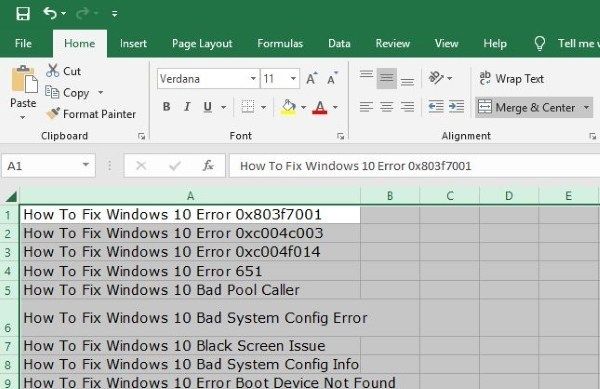This screenshot has width=600, height=389.
Task: Select cell 'How To Fix Windows 10 Bad Pool Caller'
Action: [x=190, y=290]
